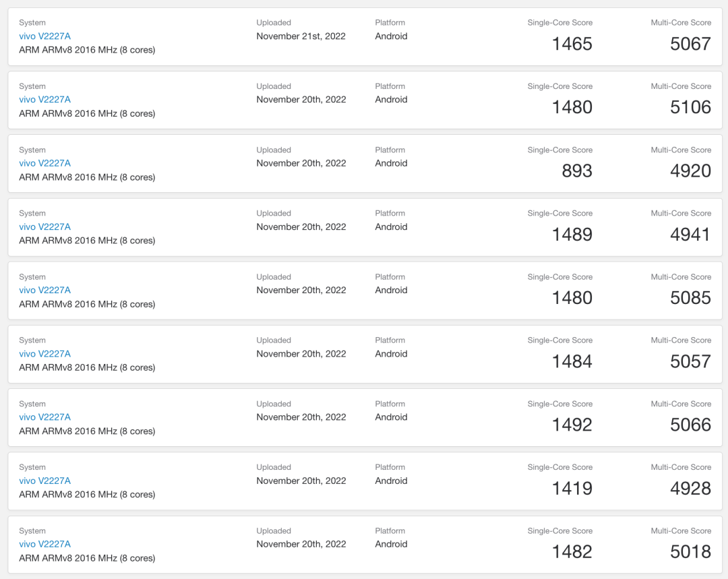Select the single-core score 1492
This screenshot has width=728, height=579.
click(572, 425)
